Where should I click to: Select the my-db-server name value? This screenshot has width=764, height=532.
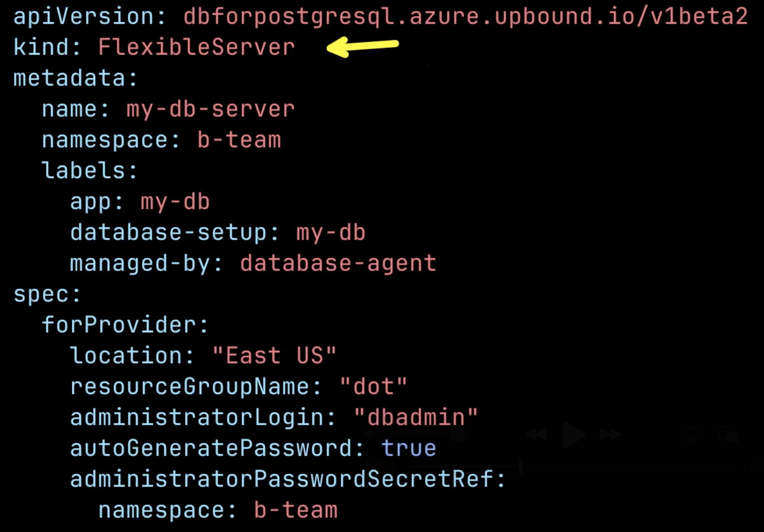pos(211,110)
